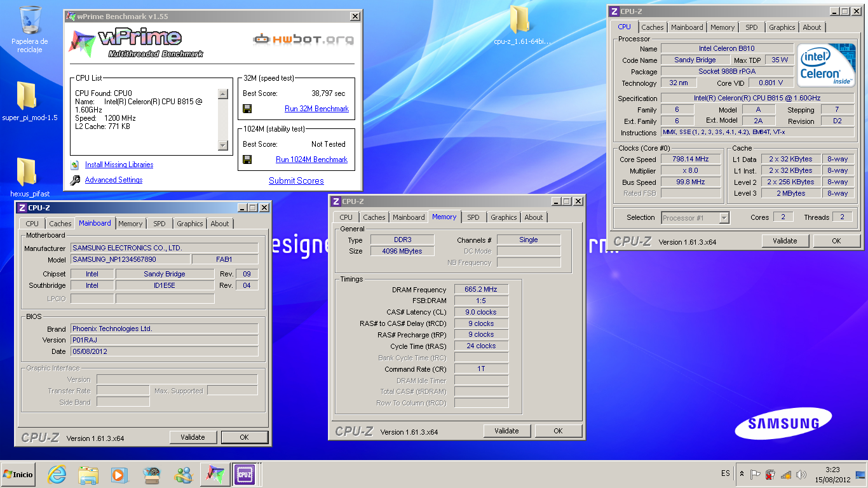Click the Memory Size 4096 MBytes value

coord(402,251)
